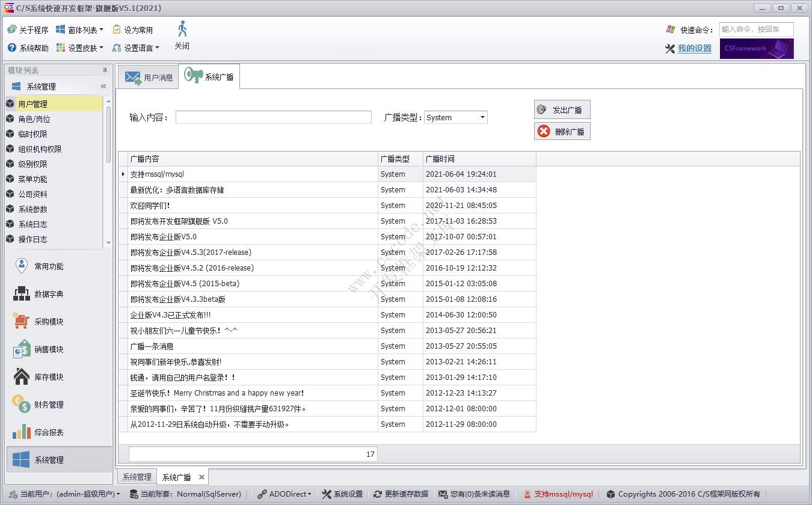
Task: Open the 采购模块 purchasing cart icon
Action: pyautogui.click(x=21, y=320)
